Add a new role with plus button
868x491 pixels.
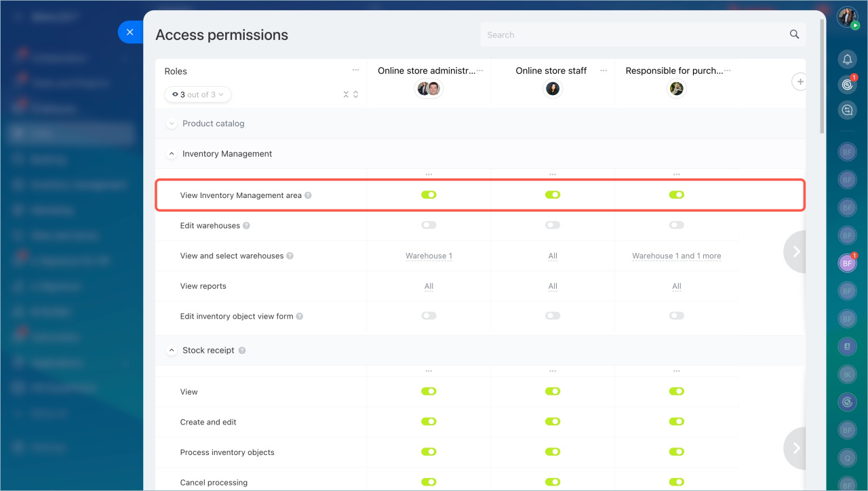click(x=800, y=81)
